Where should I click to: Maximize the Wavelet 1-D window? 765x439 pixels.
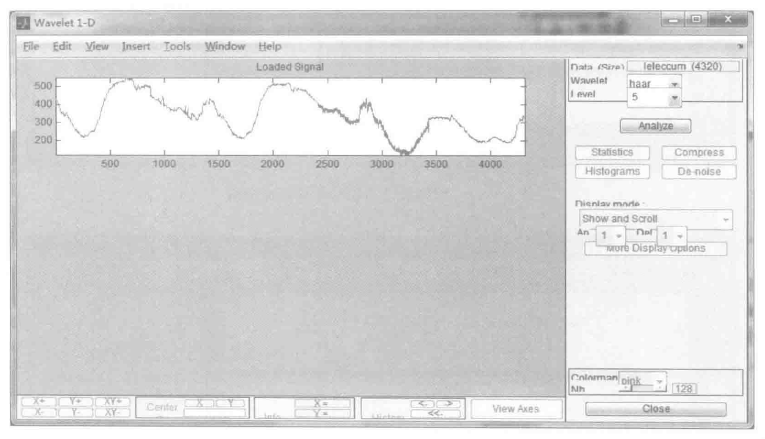696,19
